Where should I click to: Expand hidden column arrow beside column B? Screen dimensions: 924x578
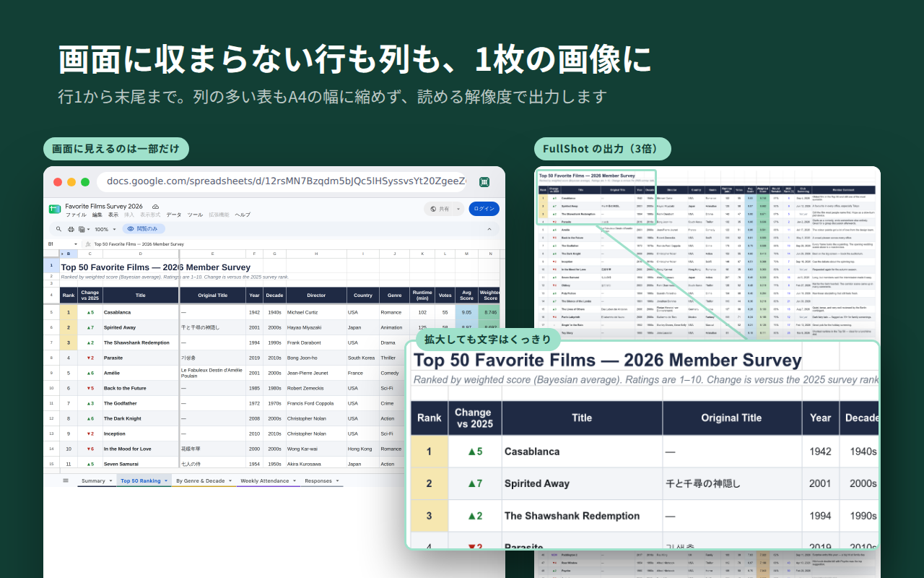pyautogui.click(x=62, y=254)
